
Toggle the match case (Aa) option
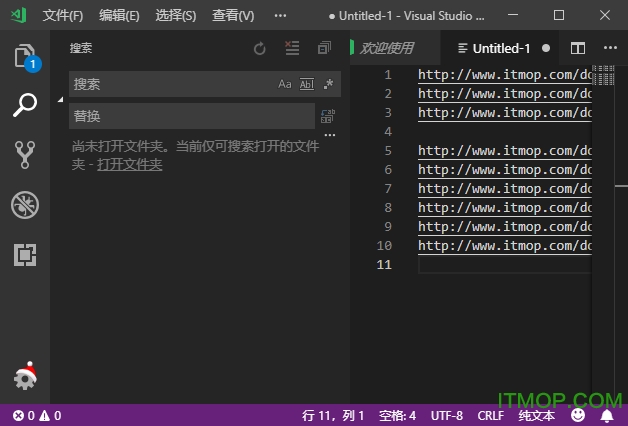[285, 84]
